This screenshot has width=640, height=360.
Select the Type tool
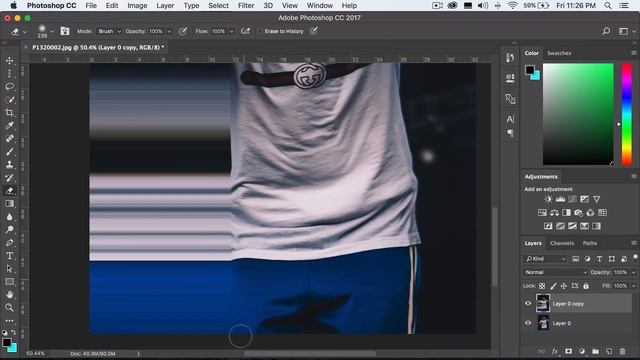click(x=9, y=256)
